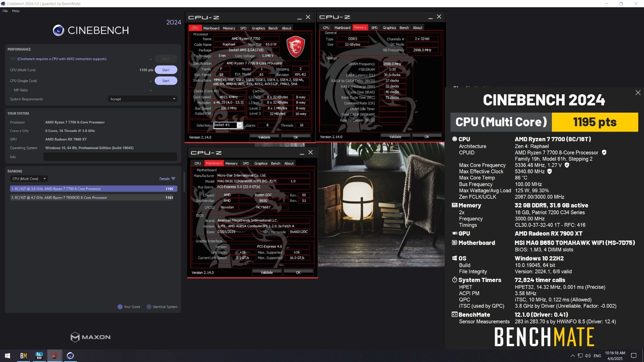
Task: Click the '4923.4 MHz' Core Speed field in CPU-Z
Action: (229, 97)
